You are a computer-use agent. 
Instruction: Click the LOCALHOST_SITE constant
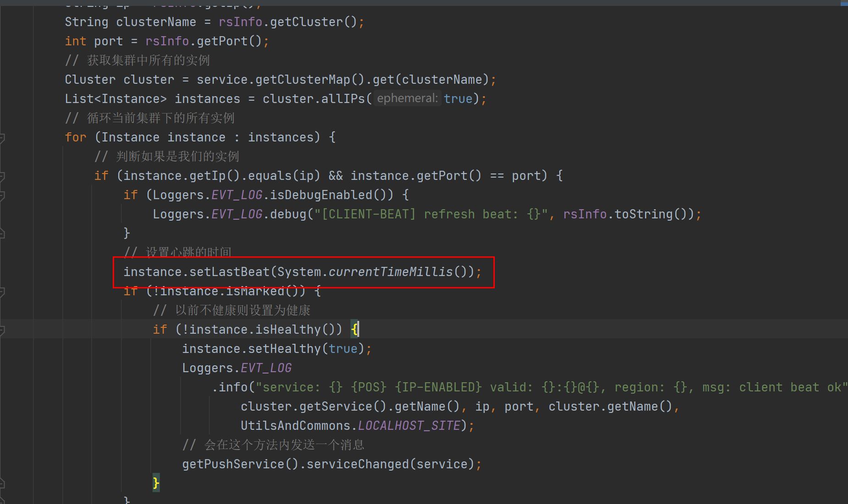[x=409, y=426]
